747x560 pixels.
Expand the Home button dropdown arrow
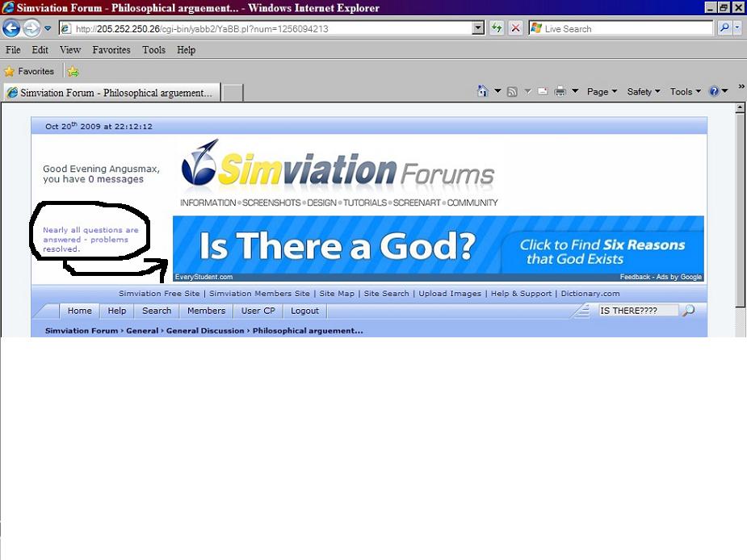pyautogui.click(x=497, y=91)
